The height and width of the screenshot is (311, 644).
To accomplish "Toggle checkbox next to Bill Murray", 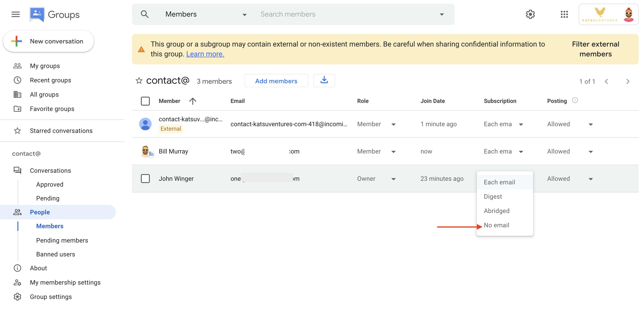I will (145, 151).
